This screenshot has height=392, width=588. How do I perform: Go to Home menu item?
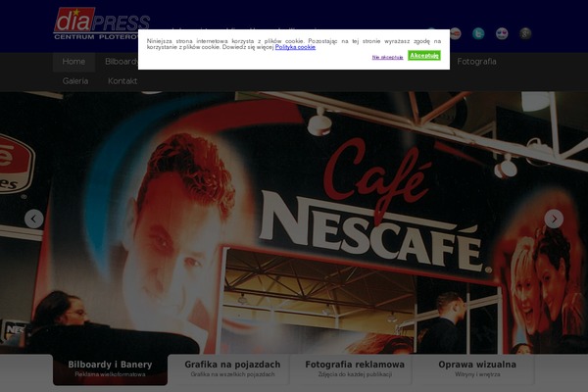pyautogui.click(x=73, y=62)
